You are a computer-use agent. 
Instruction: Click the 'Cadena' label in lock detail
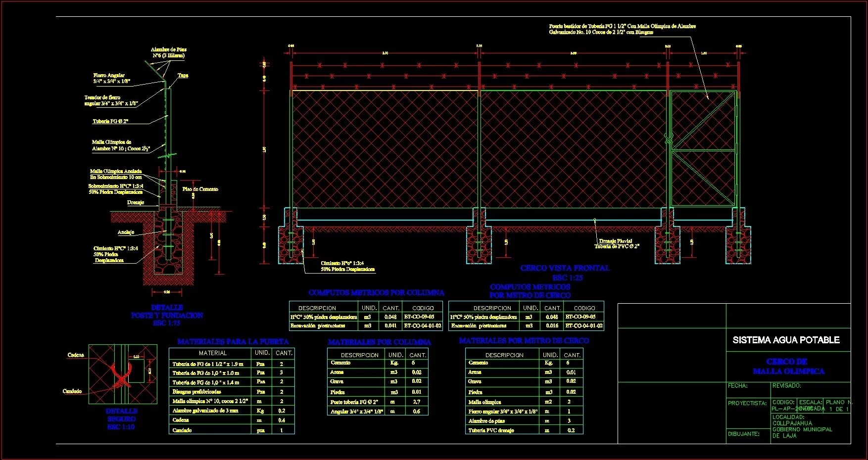pyautogui.click(x=76, y=355)
